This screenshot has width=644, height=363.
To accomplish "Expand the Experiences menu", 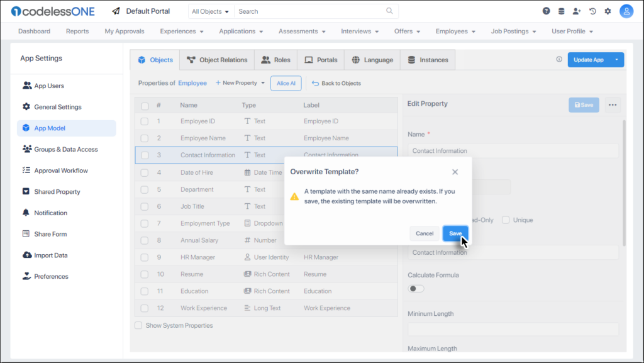I will tap(182, 31).
